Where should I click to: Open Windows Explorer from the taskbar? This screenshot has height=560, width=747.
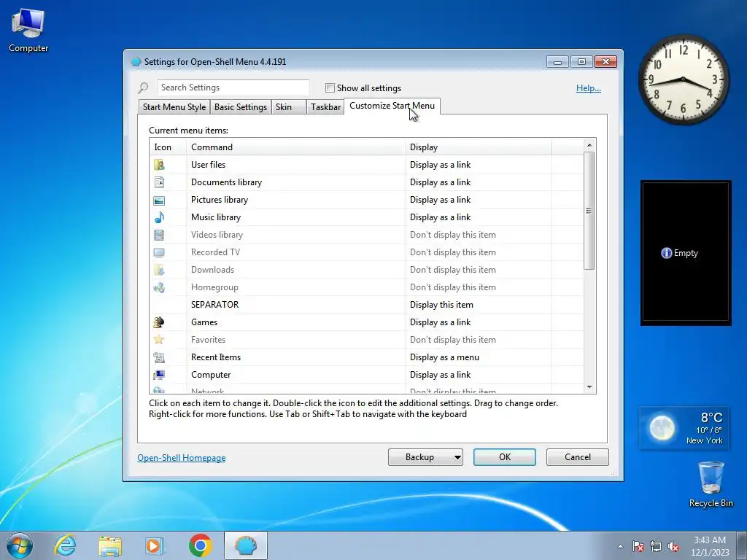[x=110, y=545]
